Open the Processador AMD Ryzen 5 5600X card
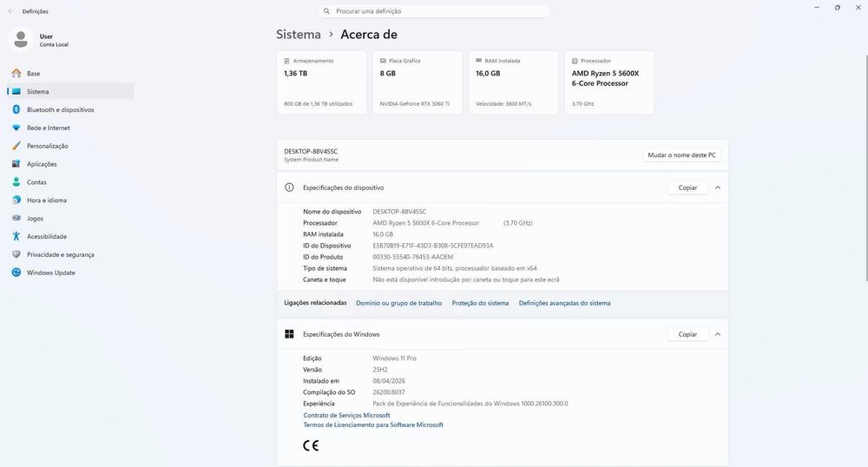Screen dimensions: 868x467 [x=609, y=82]
